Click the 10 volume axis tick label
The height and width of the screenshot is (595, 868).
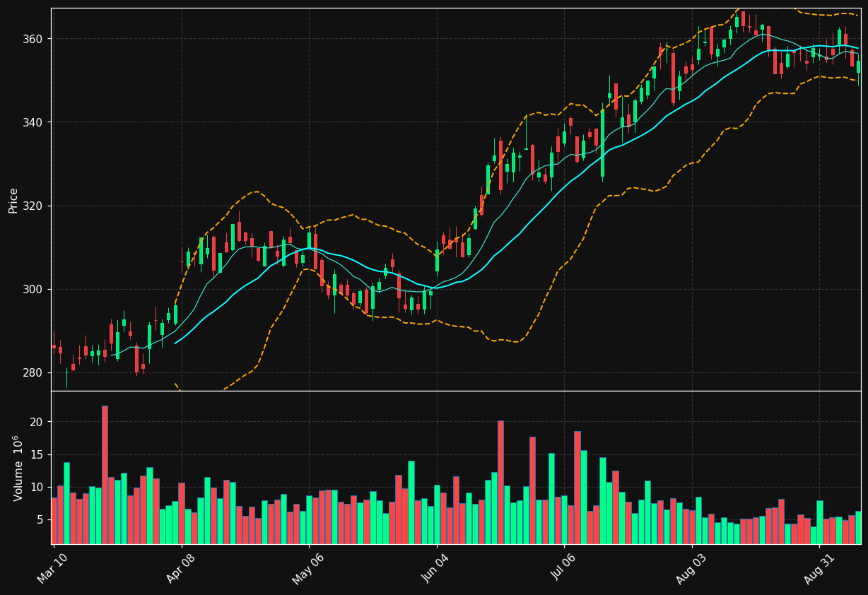click(x=36, y=487)
